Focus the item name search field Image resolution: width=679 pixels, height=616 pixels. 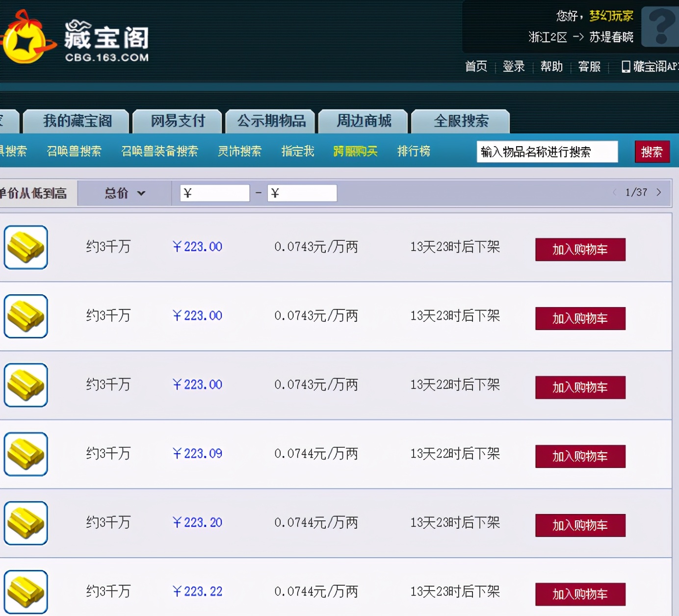[x=547, y=152]
